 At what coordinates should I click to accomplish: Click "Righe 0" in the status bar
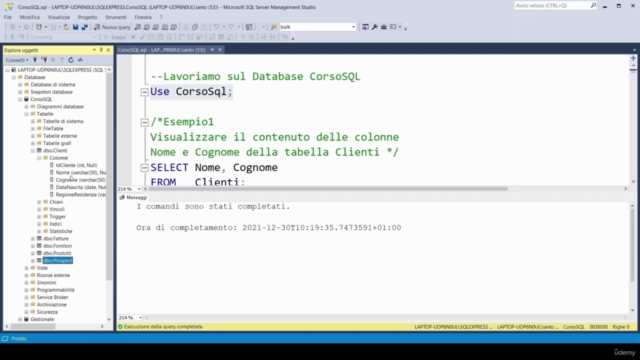tap(621, 327)
